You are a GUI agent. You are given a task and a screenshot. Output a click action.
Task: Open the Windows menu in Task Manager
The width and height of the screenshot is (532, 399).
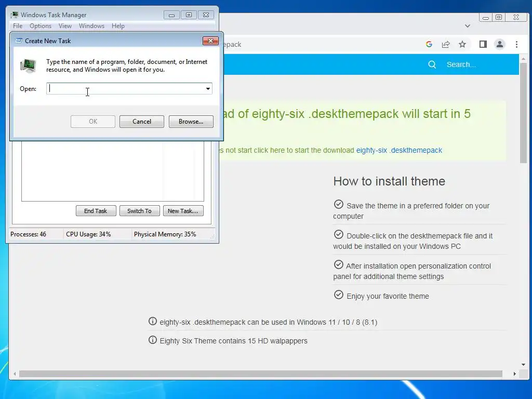pyautogui.click(x=91, y=26)
